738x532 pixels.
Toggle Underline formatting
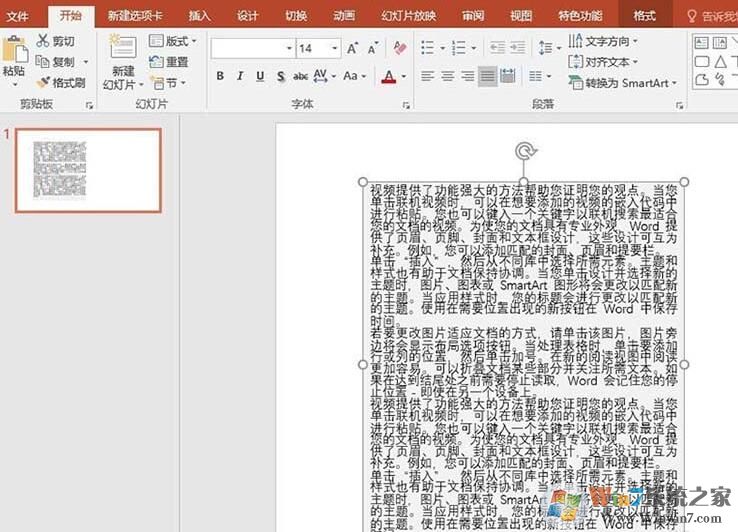(260, 76)
